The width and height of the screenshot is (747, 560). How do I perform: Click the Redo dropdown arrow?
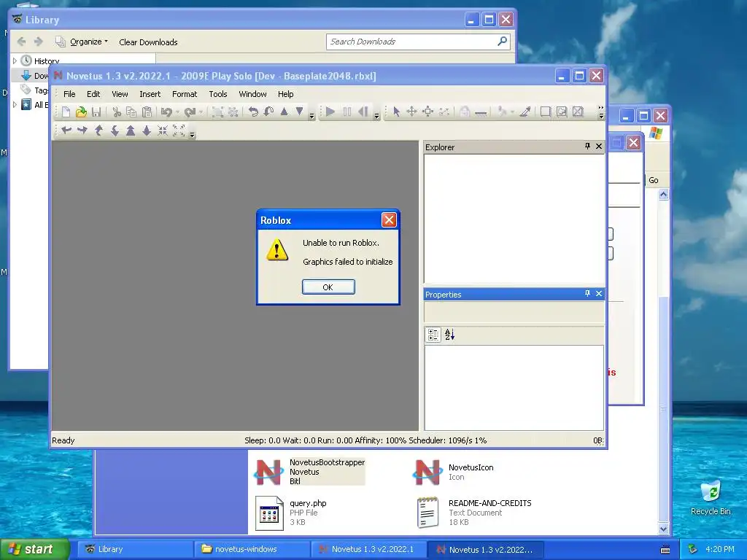pyautogui.click(x=201, y=112)
